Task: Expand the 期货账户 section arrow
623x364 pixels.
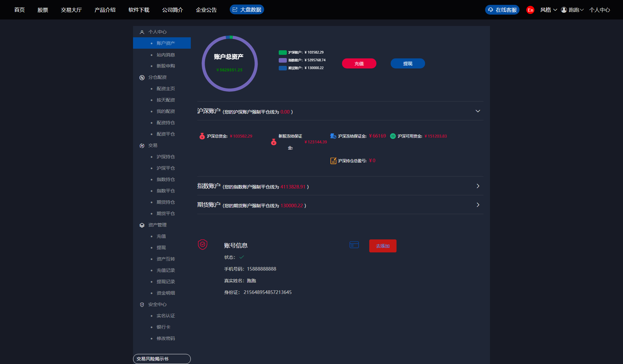Action: coord(478,205)
